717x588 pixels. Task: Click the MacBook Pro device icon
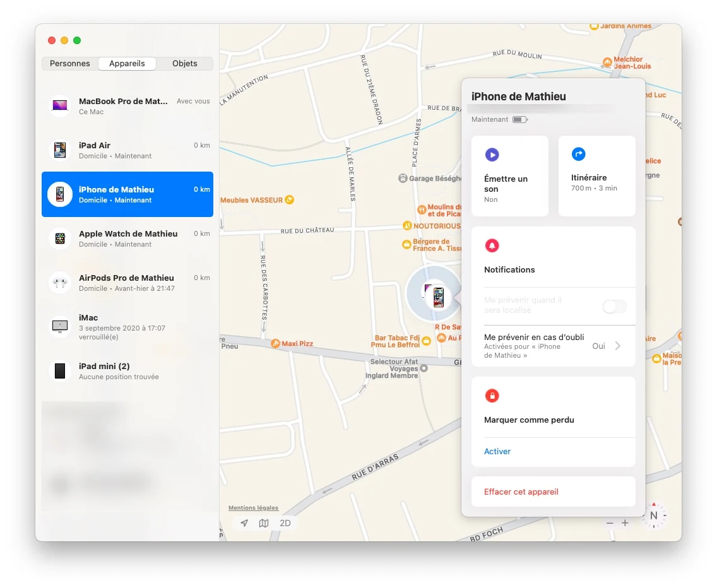coord(60,105)
